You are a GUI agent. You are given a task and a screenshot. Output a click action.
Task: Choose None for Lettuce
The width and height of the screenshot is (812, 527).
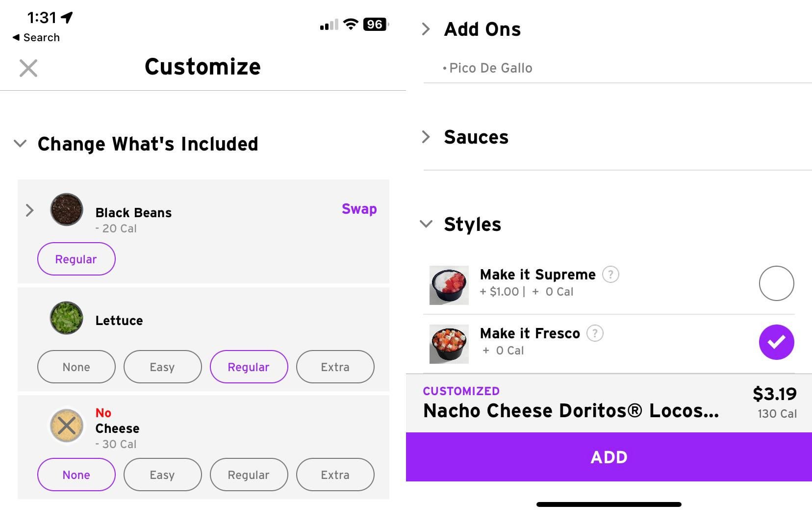(76, 367)
